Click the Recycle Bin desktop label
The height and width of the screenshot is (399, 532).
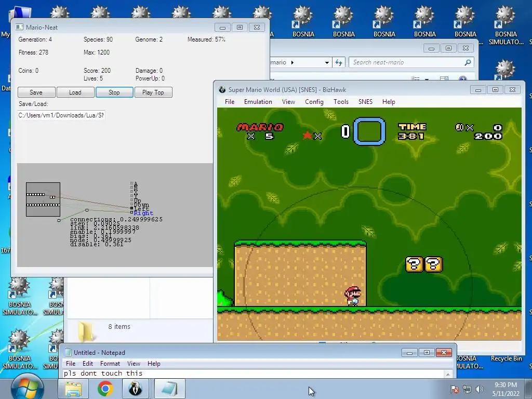click(506, 358)
